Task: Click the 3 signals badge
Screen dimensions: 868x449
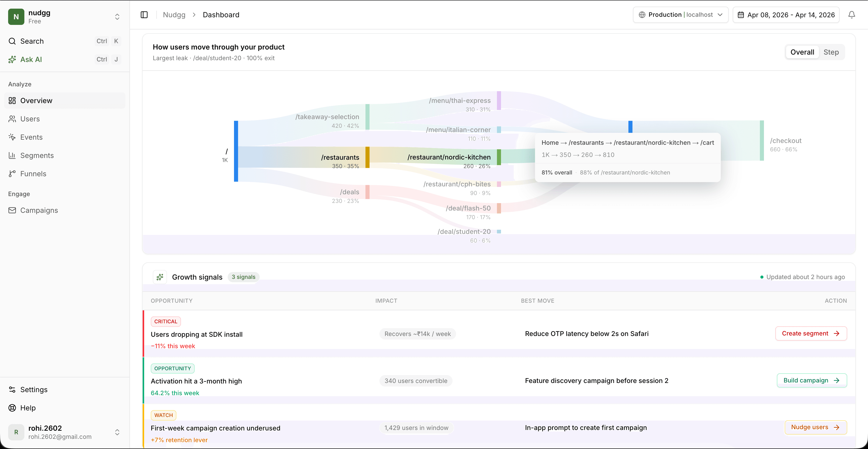Action: click(x=243, y=277)
